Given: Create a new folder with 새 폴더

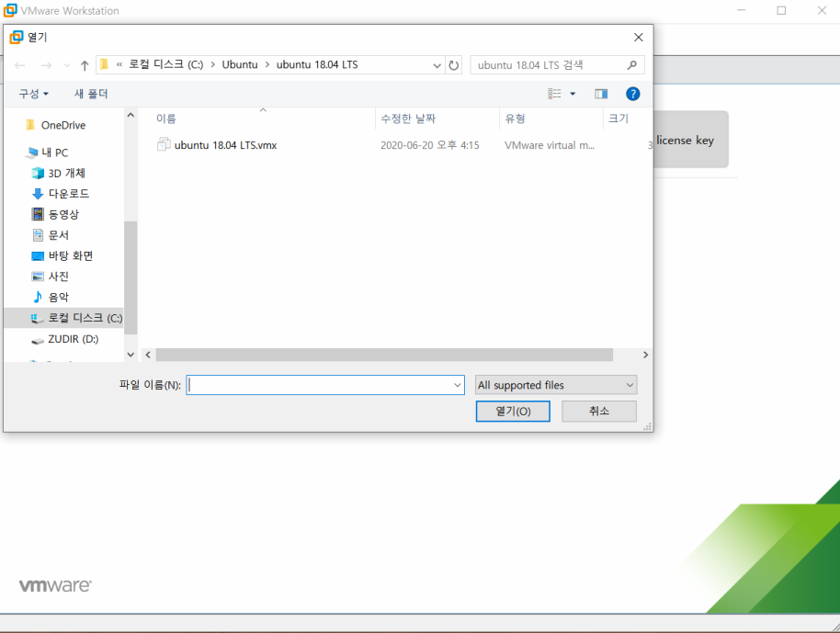Looking at the screenshot, I should pyautogui.click(x=91, y=94).
